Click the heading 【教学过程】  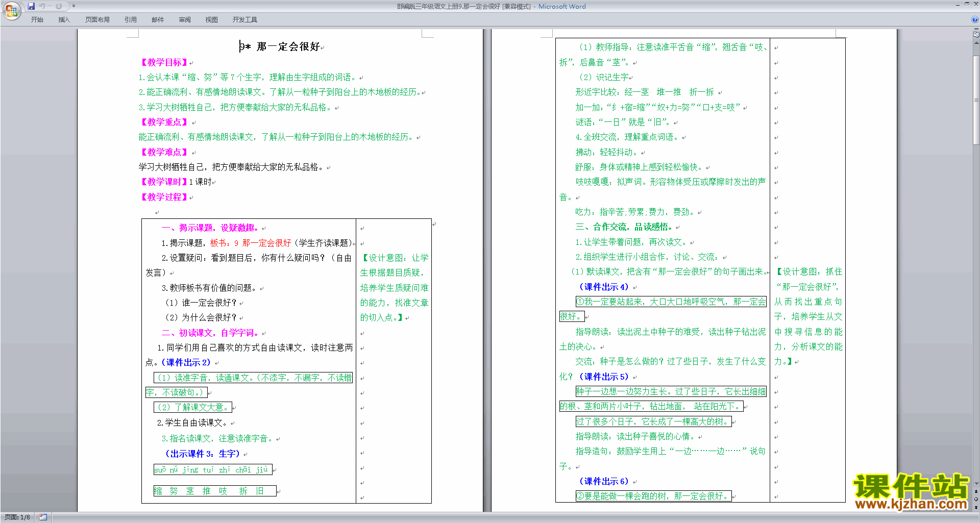point(163,197)
